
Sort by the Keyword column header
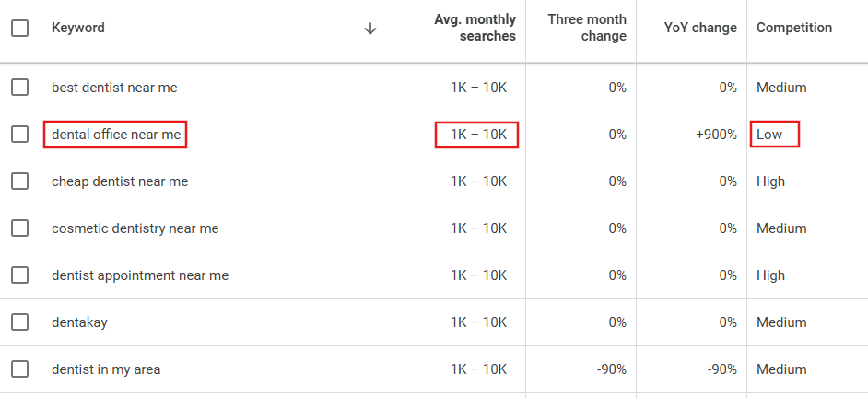point(78,28)
